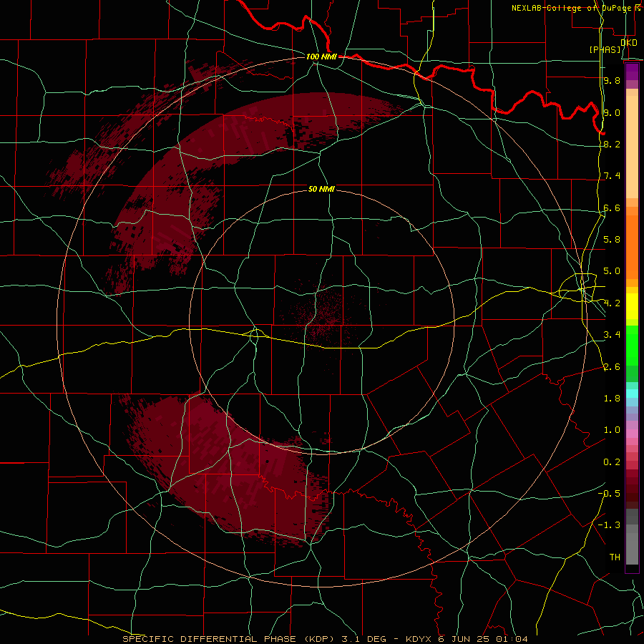644x644 pixels.
Task: Click the "DKD" label above the color bar
Action: coord(629,42)
